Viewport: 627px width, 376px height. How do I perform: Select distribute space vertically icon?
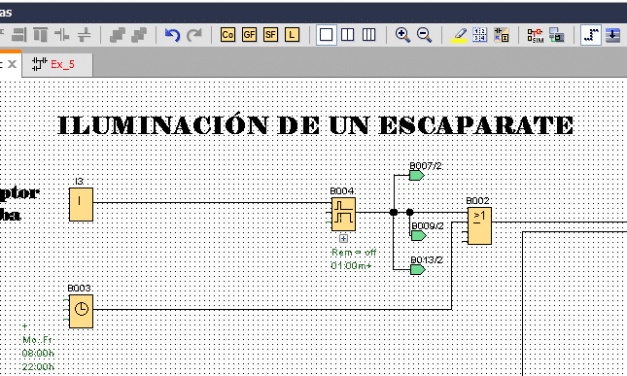(x=84, y=35)
